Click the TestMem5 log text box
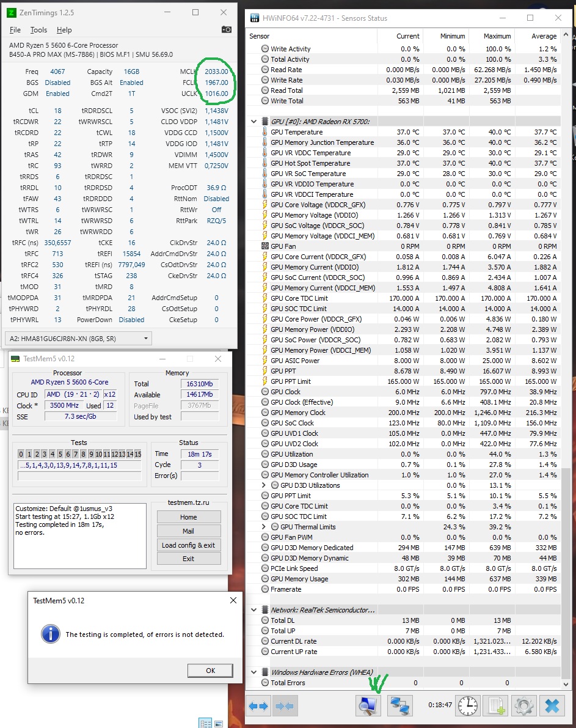The width and height of the screenshot is (576, 728). (80, 536)
